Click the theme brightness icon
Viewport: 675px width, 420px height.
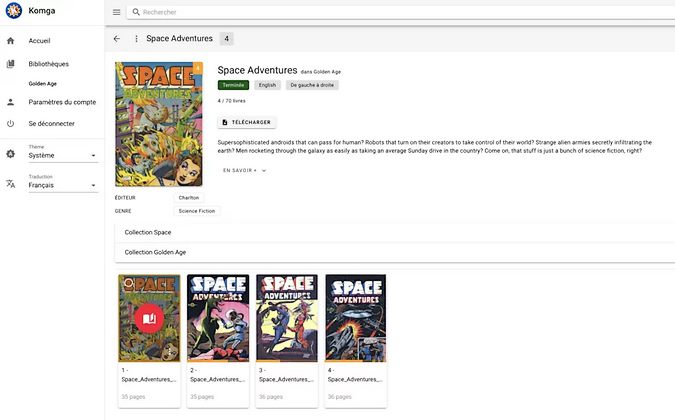click(11, 154)
